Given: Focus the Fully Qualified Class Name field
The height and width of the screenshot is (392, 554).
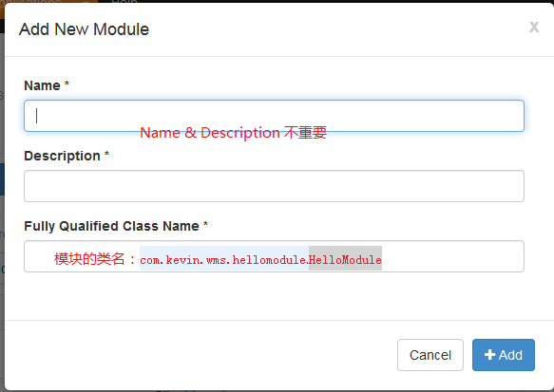Looking at the screenshot, I should [x=274, y=256].
